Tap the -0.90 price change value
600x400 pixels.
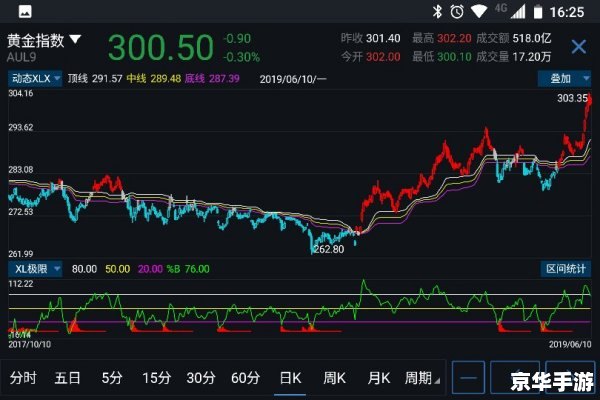[237, 39]
